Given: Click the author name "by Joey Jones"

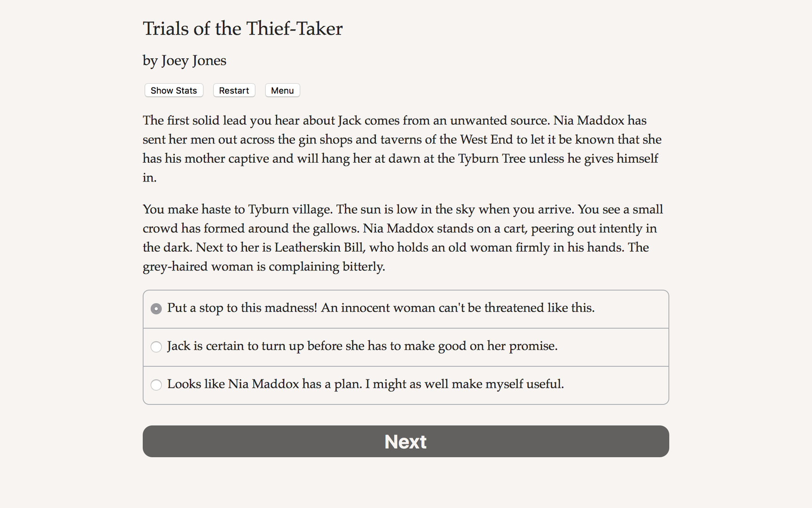Looking at the screenshot, I should click(x=184, y=60).
